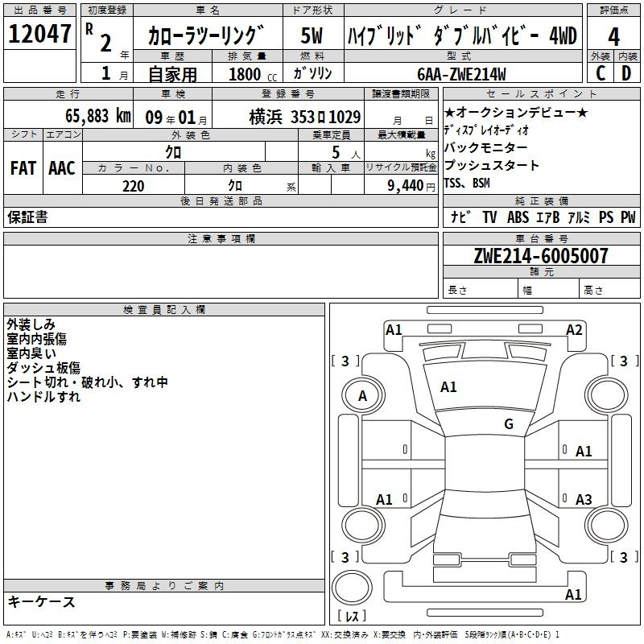Screen dimensions: 644x644
Task: Select the inspector note ハンドルすれ
Action: [43, 396]
